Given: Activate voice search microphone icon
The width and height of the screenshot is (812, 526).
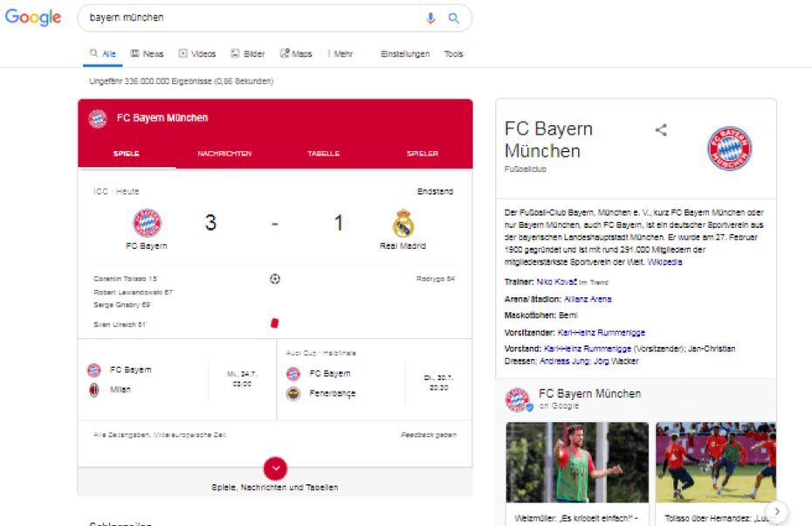Looking at the screenshot, I should click(x=430, y=18).
